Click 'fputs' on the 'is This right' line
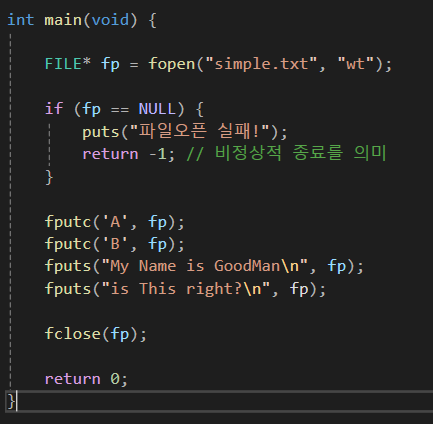Screen dimensions: 433x424 (68, 289)
